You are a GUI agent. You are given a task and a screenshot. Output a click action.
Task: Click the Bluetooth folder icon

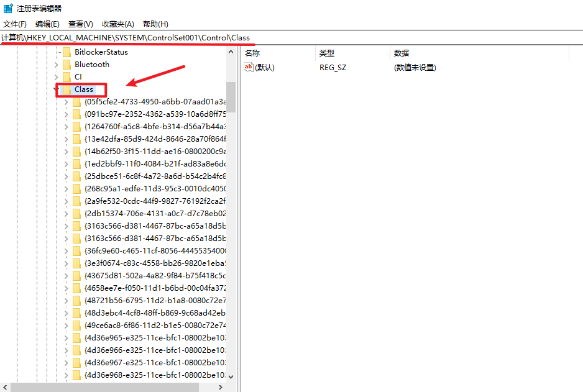tap(67, 65)
